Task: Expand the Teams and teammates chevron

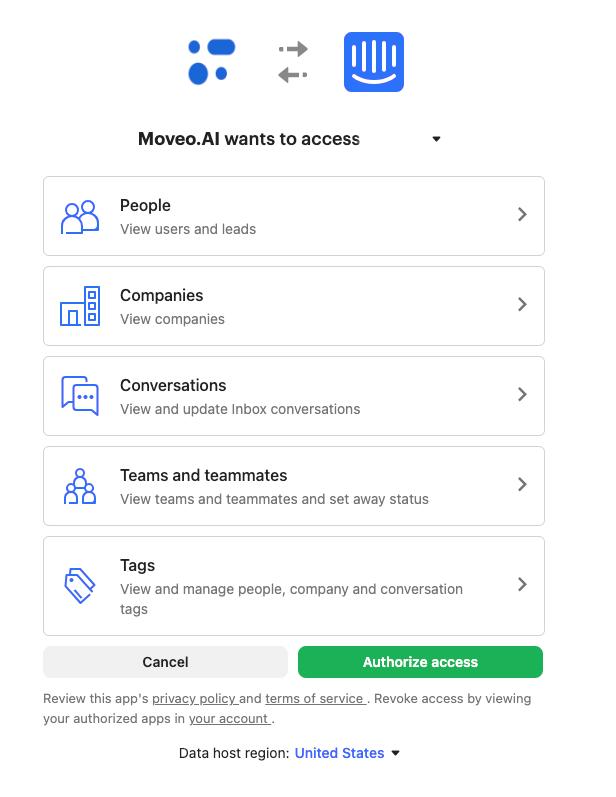Action: [522, 485]
